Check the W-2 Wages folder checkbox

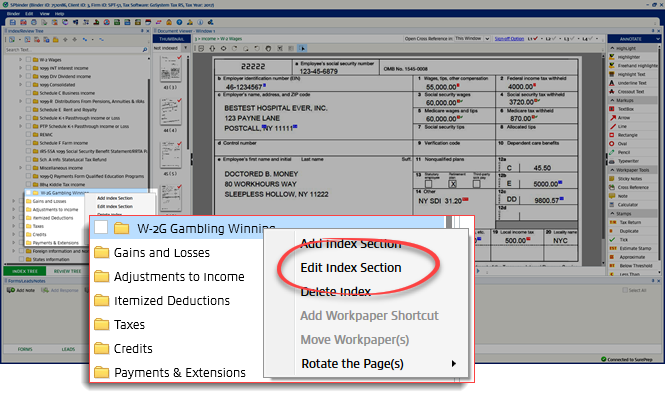pyautogui.click(x=28, y=60)
